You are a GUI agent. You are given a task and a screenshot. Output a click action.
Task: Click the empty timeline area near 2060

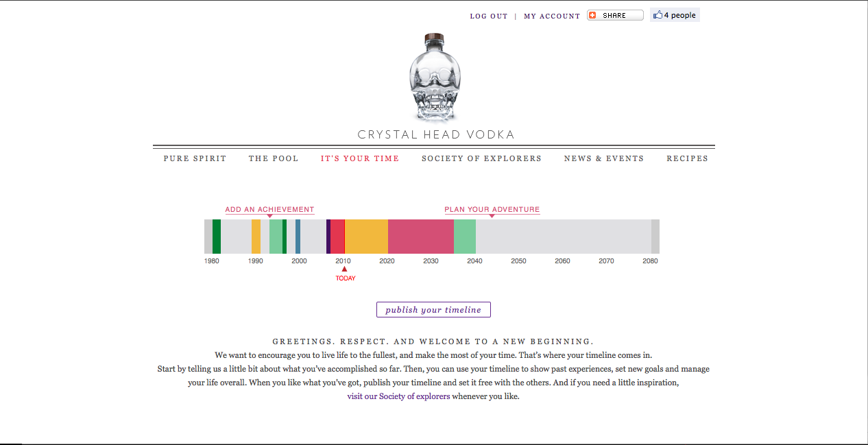pyautogui.click(x=562, y=237)
